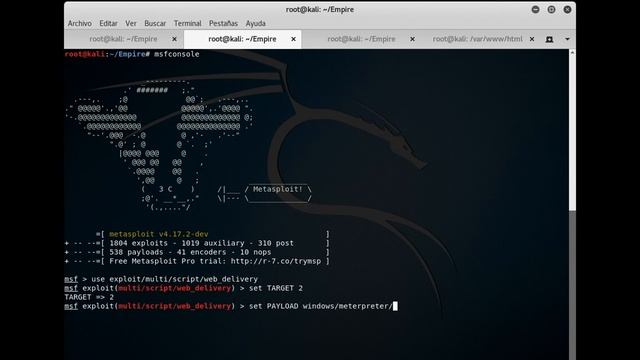Open the Editar menu
The image size is (640, 360).
[x=108, y=23]
